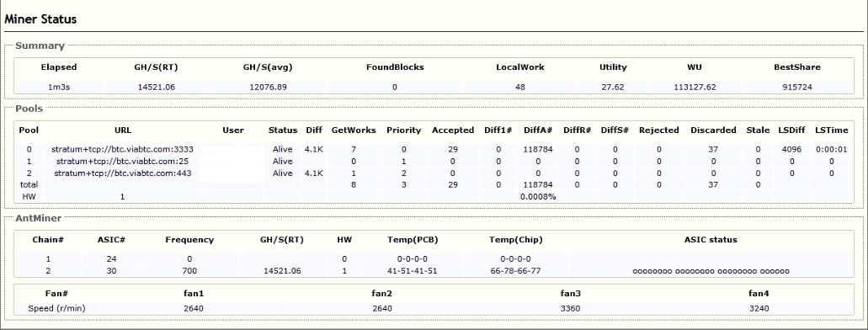
Task: Click BestShare value 915724
Action: [797, 87]
